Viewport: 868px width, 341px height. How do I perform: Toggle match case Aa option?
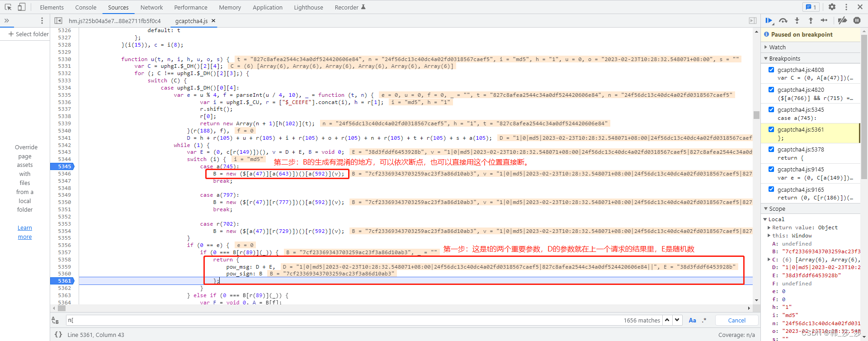692,320
